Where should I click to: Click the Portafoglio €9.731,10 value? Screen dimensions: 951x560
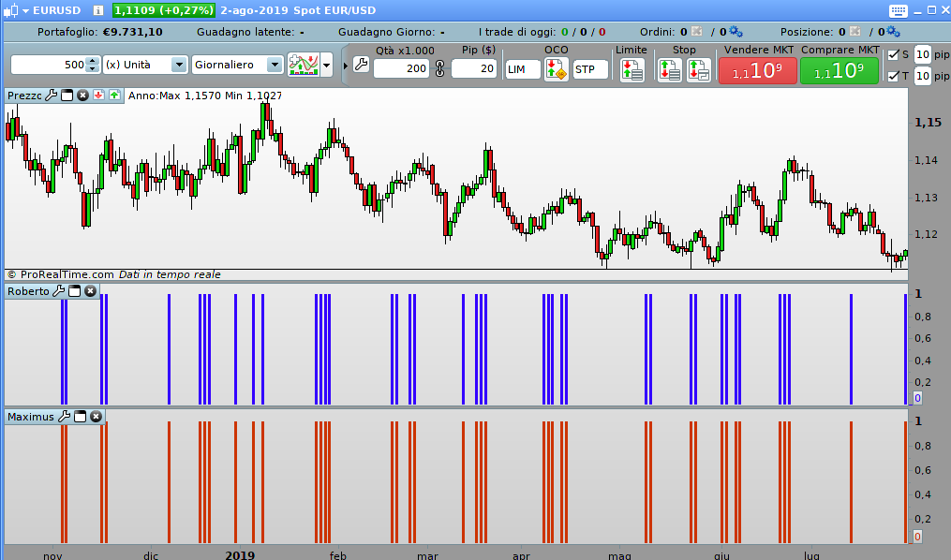[x=133, y=32]
